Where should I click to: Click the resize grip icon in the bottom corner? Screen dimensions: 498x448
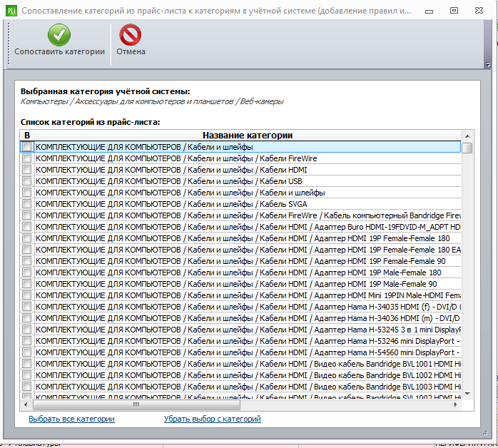coord(485,433)
